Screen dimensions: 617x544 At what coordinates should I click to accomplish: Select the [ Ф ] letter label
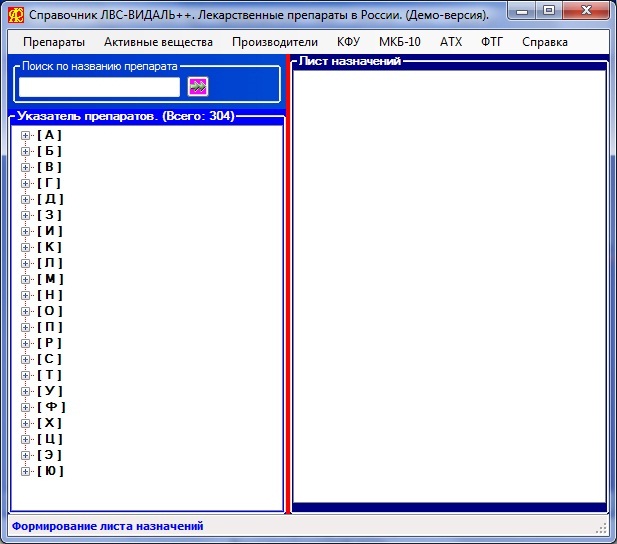pyautogui.click(x=51, y=407)
